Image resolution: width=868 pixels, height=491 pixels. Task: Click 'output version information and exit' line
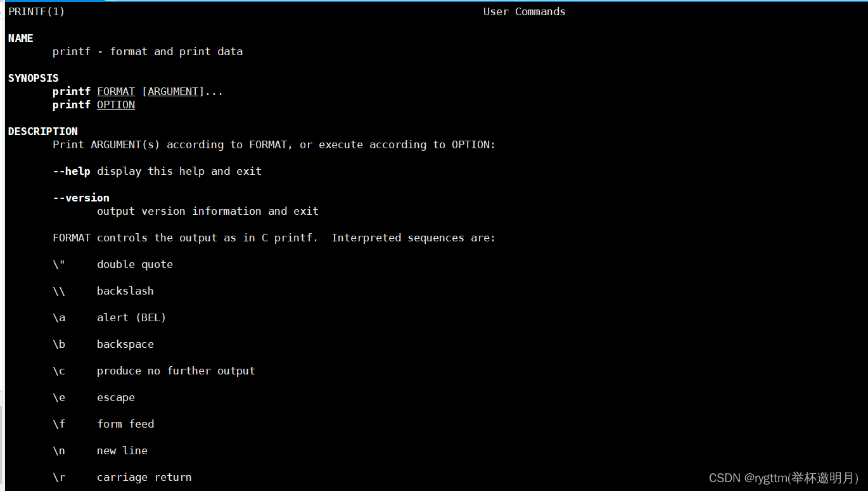pos(208,211)
